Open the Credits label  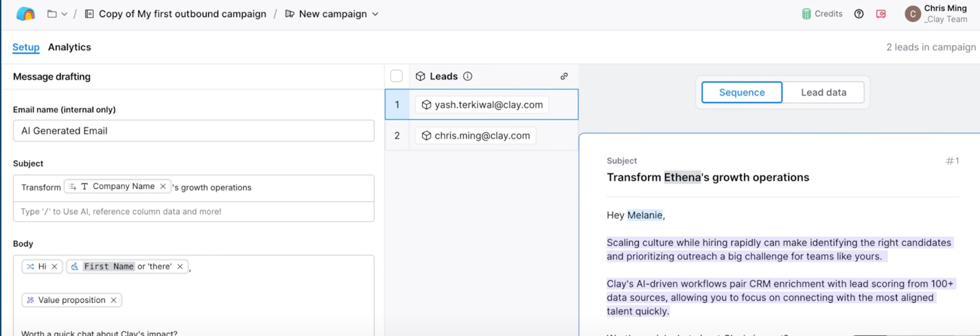pos(829,13)
